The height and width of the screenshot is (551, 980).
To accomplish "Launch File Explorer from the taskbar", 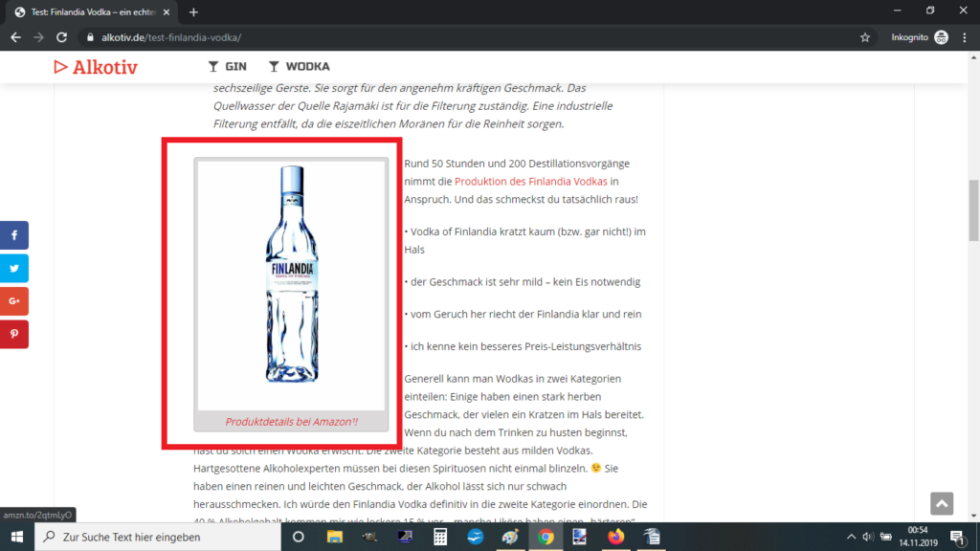I will click(x=334, y=537).
